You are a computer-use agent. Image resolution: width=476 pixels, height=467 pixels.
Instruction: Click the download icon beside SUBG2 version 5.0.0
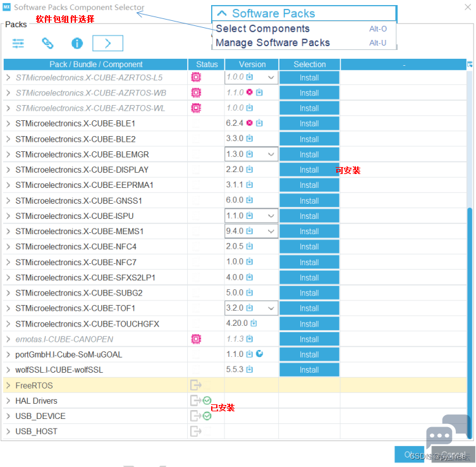(250, 292)
